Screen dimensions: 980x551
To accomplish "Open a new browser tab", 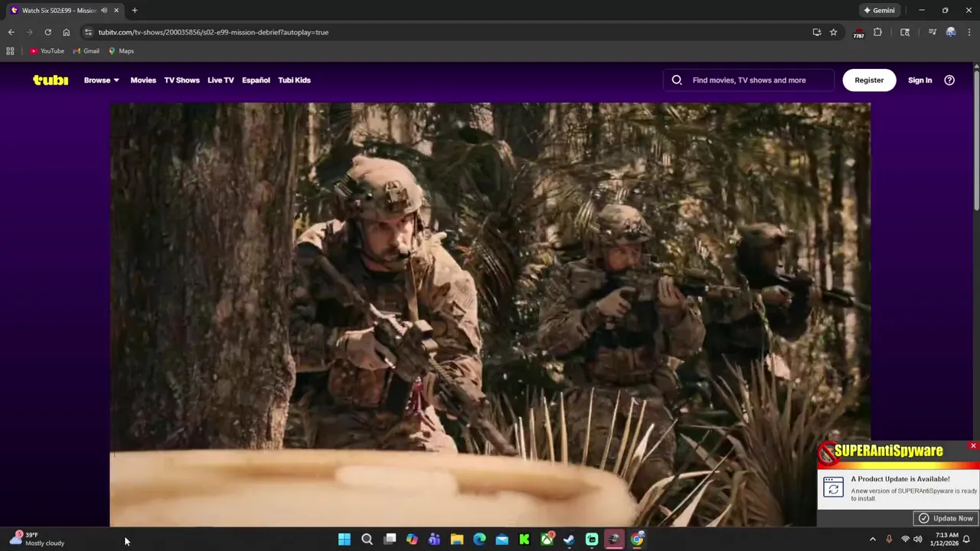I will [x=134, y=10].
